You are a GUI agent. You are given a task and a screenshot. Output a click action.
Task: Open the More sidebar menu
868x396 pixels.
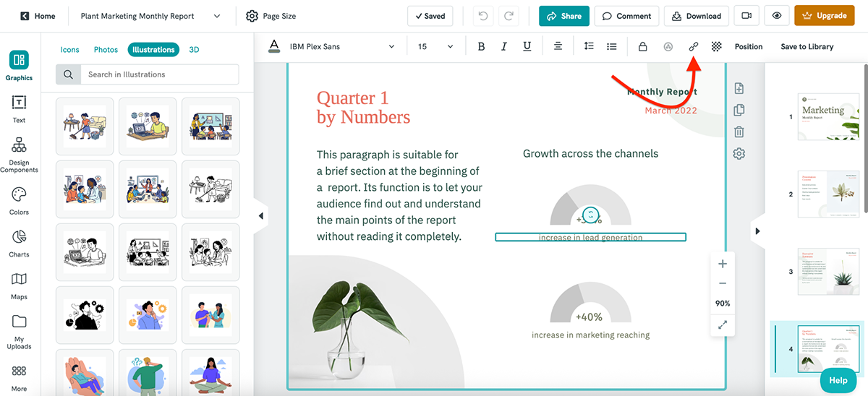click(x=19, y=378)
